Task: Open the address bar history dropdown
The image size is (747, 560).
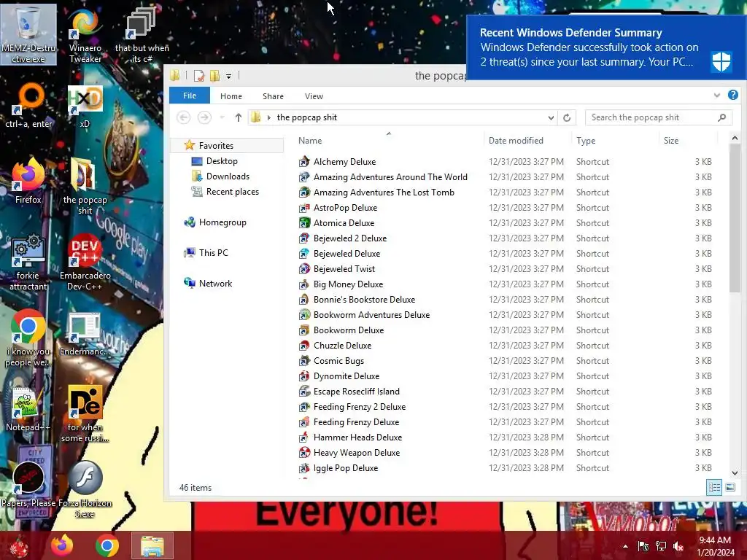Action: 551,117
